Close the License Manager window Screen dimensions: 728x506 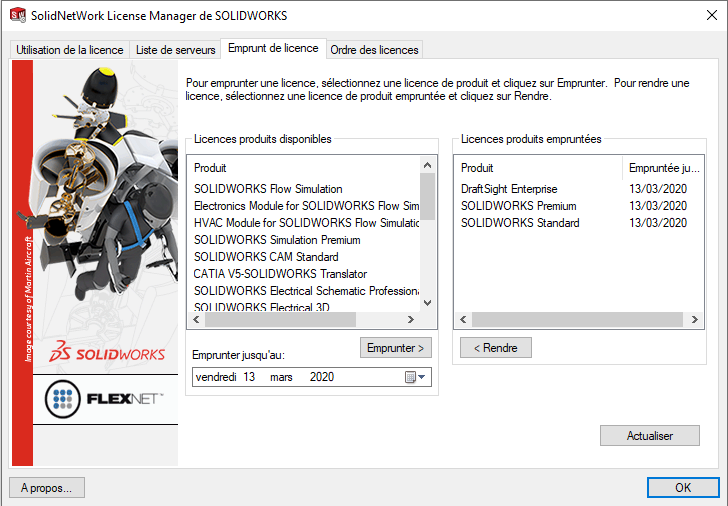click(x=711, y=15)
